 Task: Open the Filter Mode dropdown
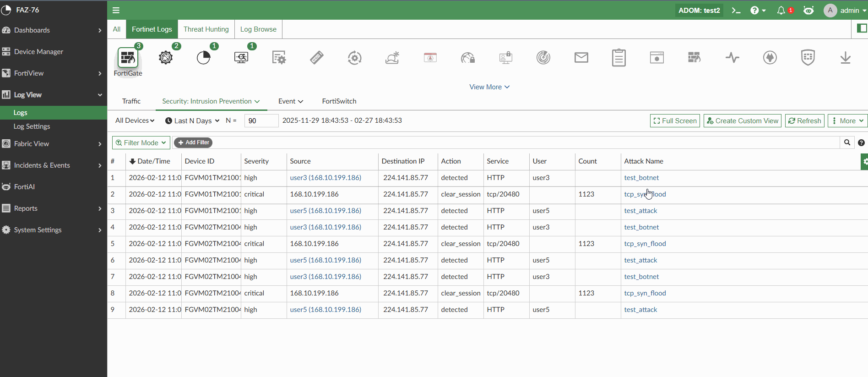[141, 142]
